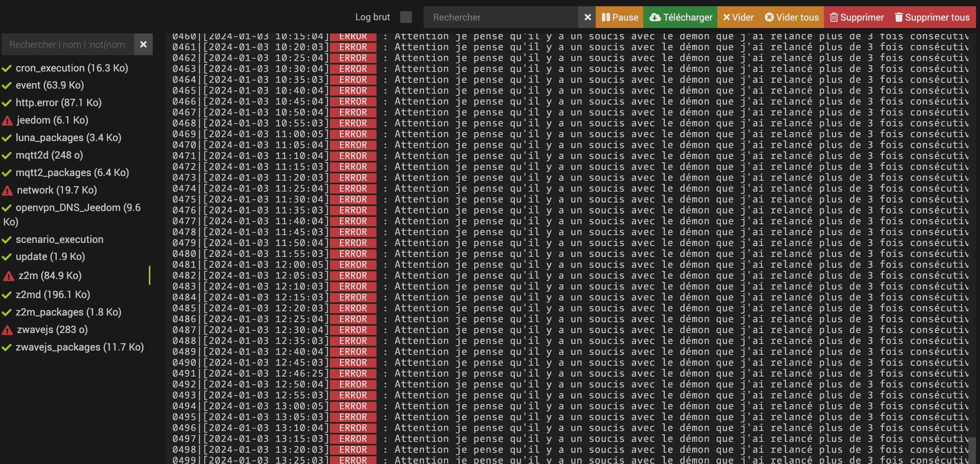Click the green checkmark beside zwavejs_packages

pos(7,348)
